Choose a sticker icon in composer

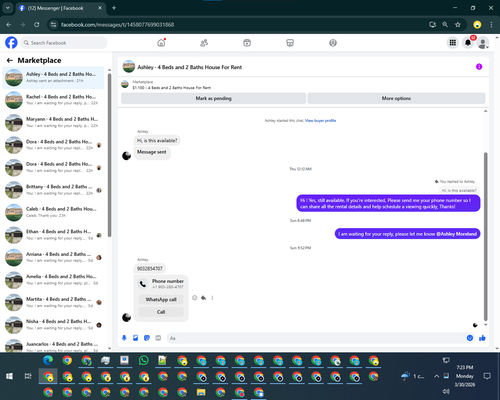coord(147,338)
